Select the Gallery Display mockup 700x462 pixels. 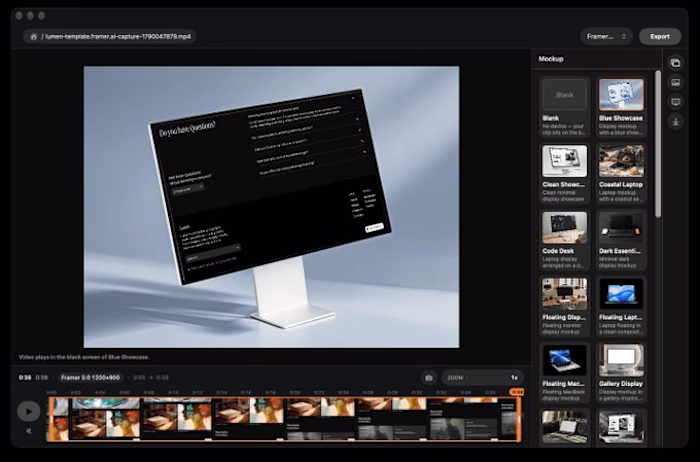point(621,373)
